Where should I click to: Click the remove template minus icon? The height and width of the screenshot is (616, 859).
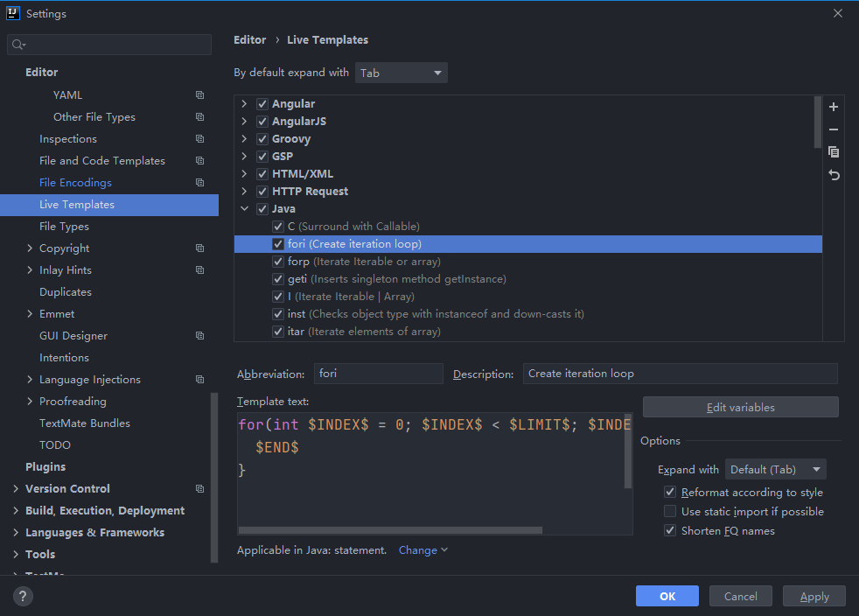pos(834,129)
